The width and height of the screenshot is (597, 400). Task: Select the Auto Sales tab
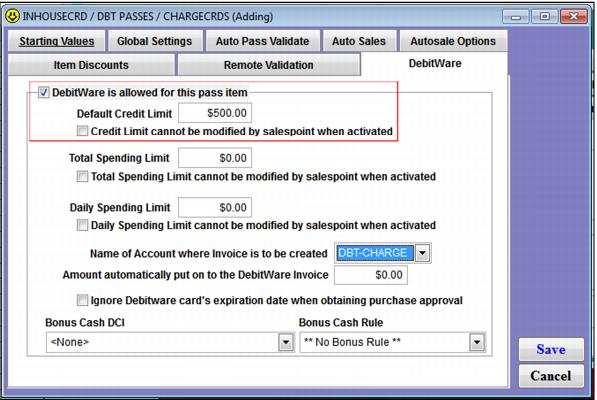click(x=359, y=41)
